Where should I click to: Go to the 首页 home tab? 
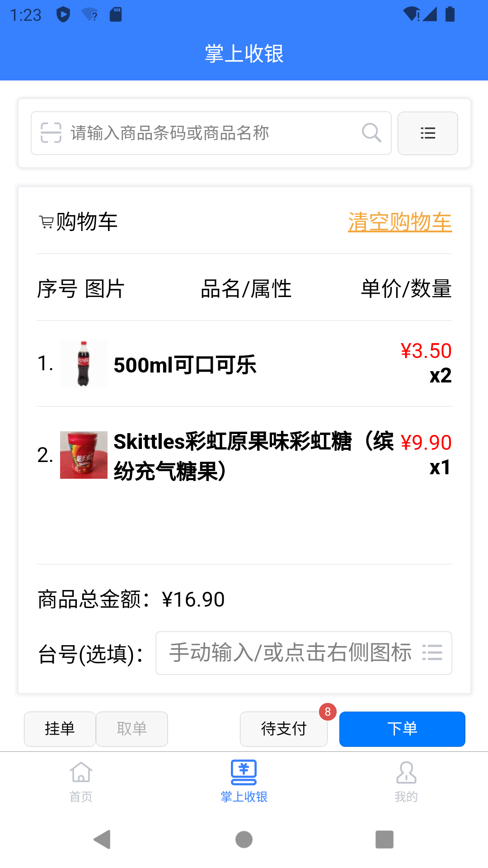81,781
